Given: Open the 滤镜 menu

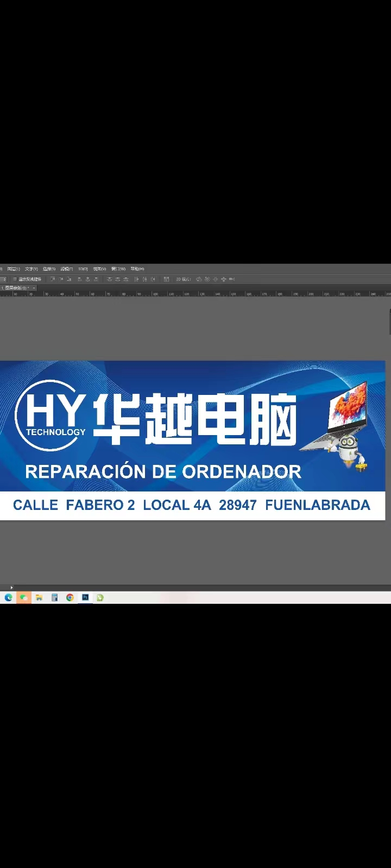Looking at the screenshot, I should coord(67,269).
